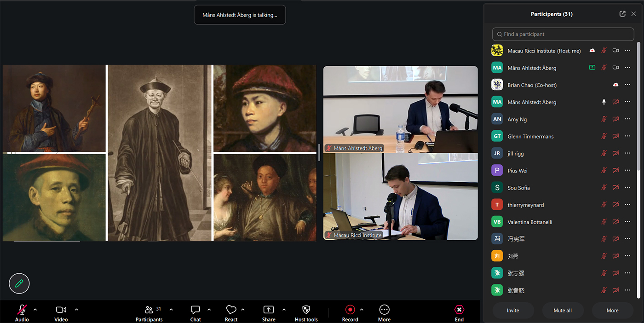Click Mute all button
This screenshot has width=644, height=323.
(x=563, y=311)
